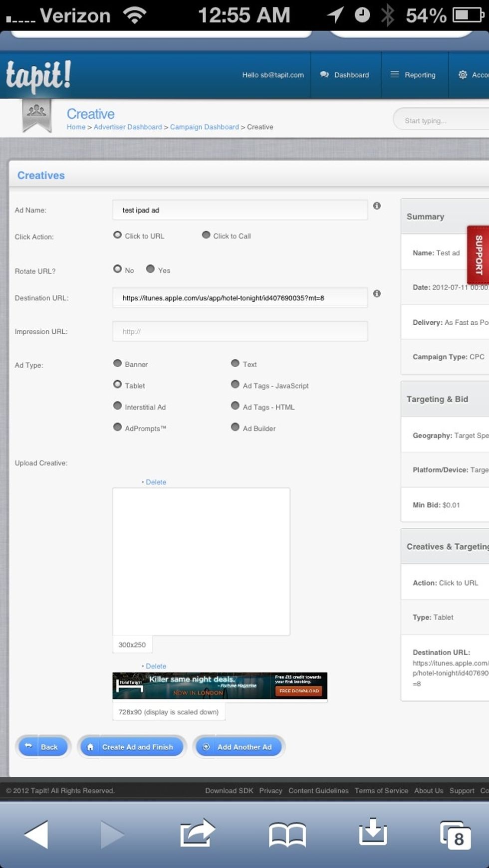Delete the 300x250 creative

coord(156,482)
